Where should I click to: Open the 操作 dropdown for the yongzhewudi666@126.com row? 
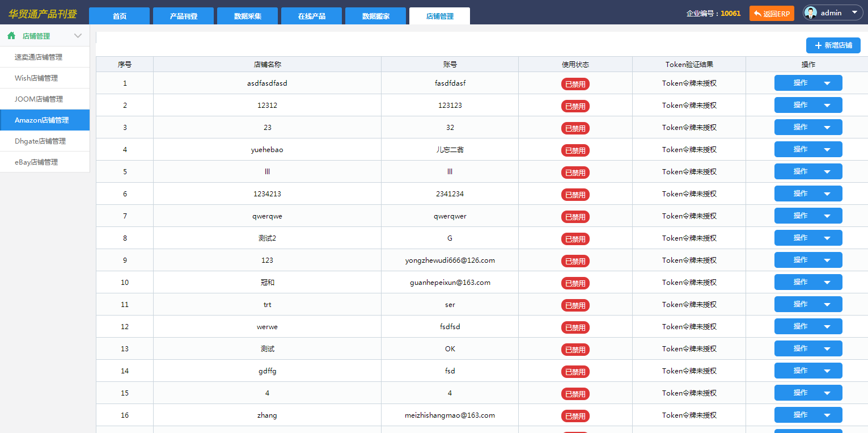(808, 260)
